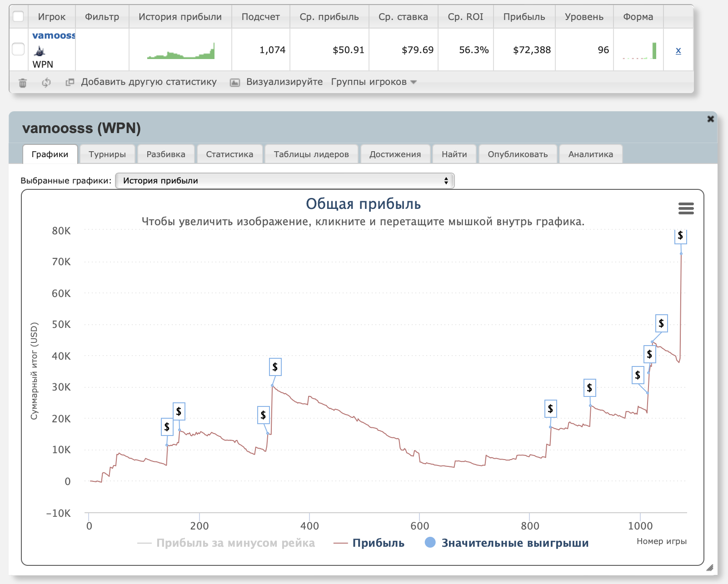Click the trash delete icon
Image resolution: width=728 pixels, height=584 pixels.
pyautogui.click(x=23, y=83)
